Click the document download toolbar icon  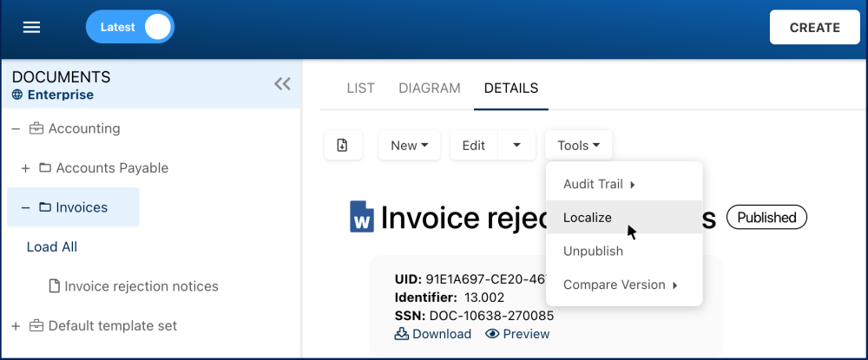click(x=343, y=146)
